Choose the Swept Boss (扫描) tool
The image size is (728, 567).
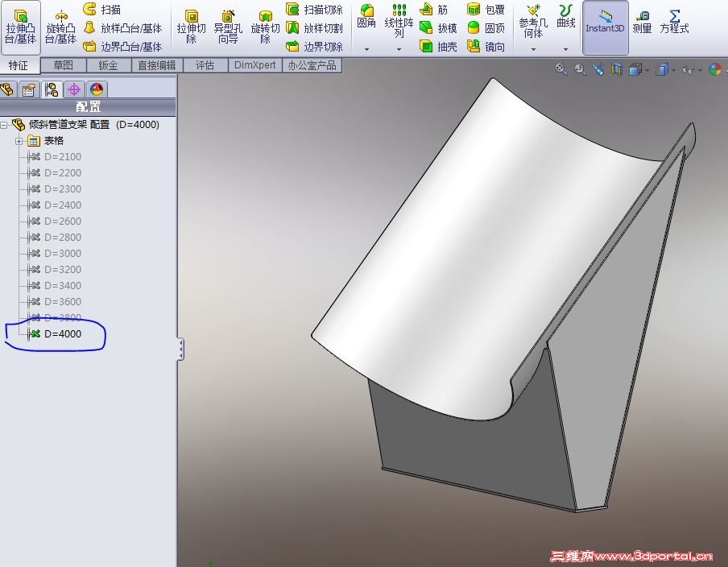[102, 10]
